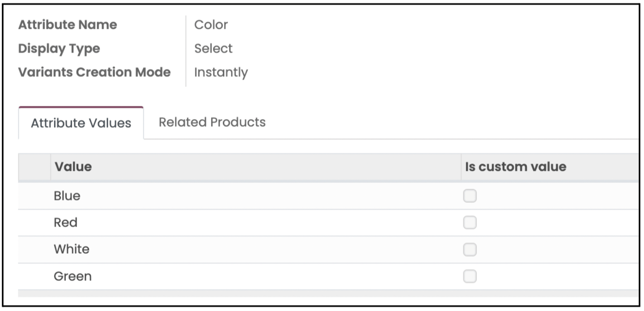Open the Display Type Select field
The height and width of the screenshot is (311, 644).
pyautogui.click(x=213, y=49)
